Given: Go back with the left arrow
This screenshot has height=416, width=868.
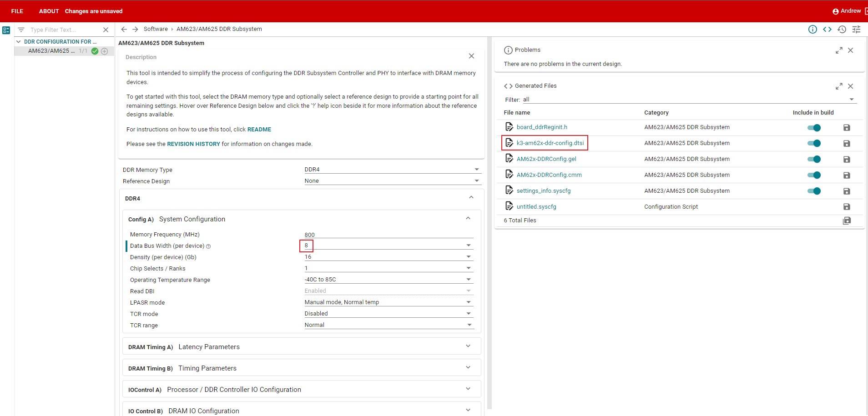Looking at the screenshot, I should 124,29.
